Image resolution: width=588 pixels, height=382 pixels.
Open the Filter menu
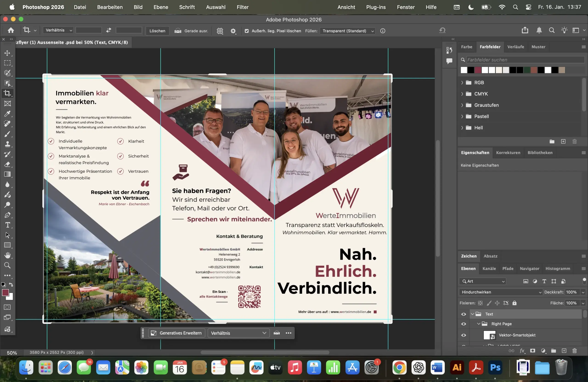[x=242, y=7]
